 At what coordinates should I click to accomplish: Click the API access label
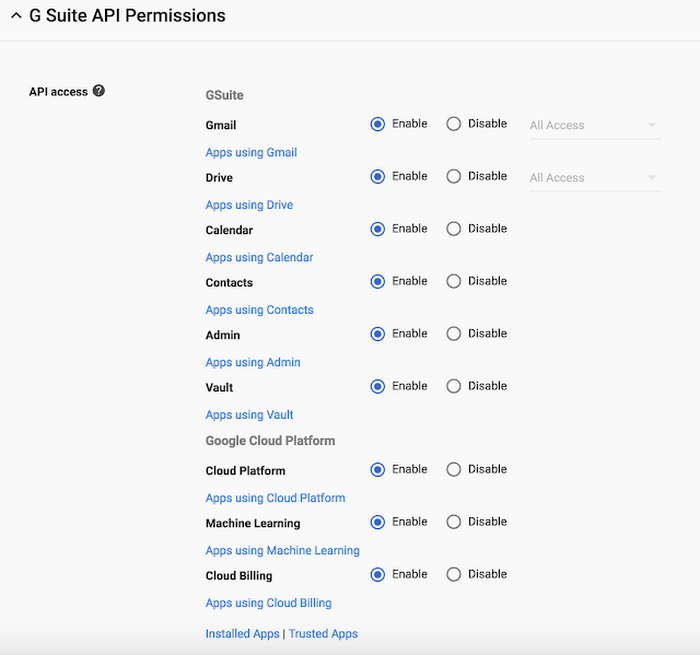point(58,92)
